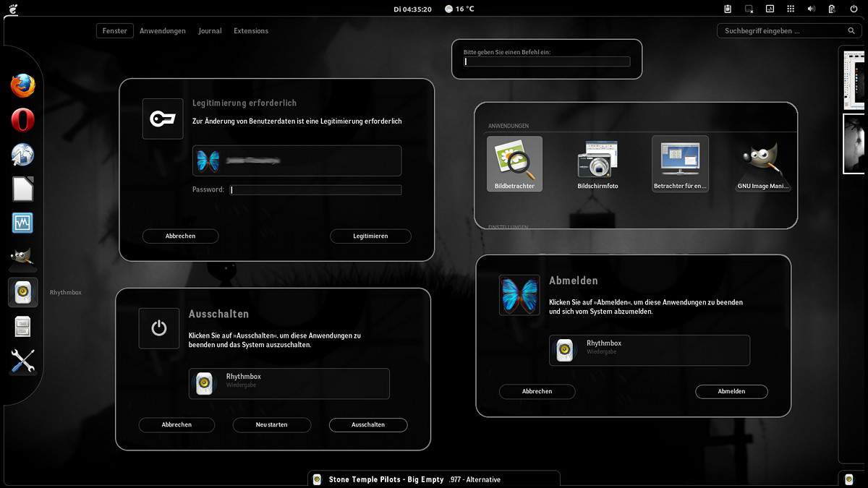Open the applications grid icon in top bar
Image resolution: width=868 pixels, height=488 pixels.
click(x=791, y=9)
